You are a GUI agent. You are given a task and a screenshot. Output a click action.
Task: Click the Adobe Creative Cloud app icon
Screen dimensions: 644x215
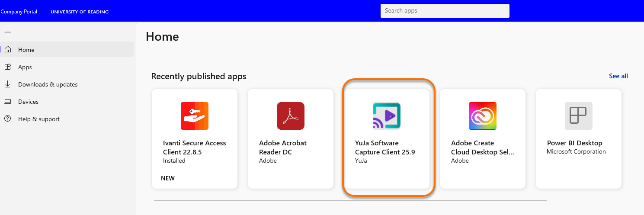click(x=483, y=116)
